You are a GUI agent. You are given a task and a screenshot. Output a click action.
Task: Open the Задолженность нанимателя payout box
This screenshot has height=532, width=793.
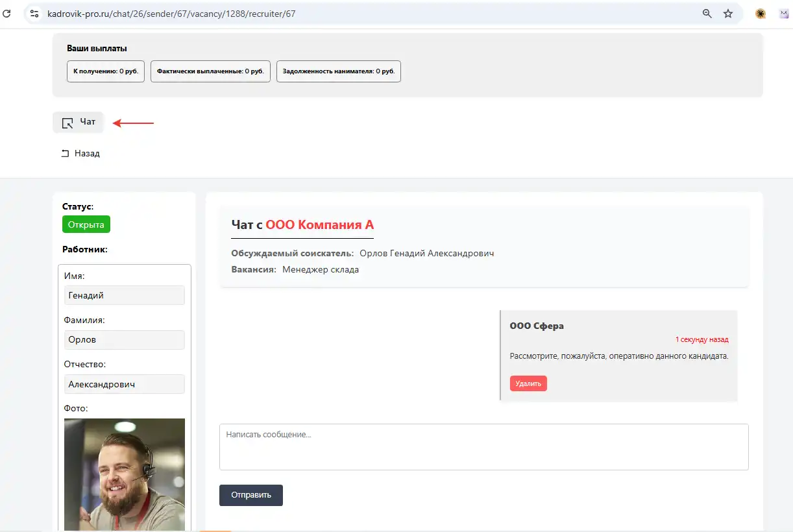(x=339, y=71)
